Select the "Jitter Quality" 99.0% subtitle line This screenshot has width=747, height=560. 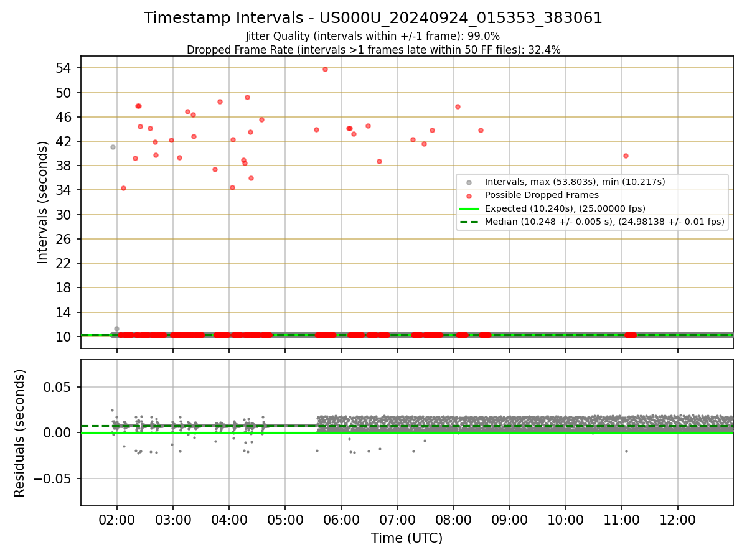[x=373, y=37]
